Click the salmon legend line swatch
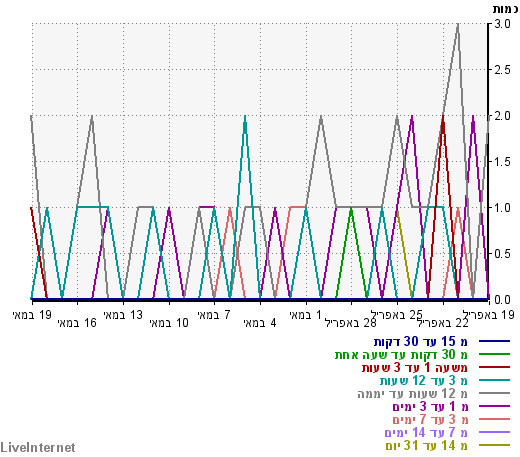520x457 pixels. coord(494,419)
